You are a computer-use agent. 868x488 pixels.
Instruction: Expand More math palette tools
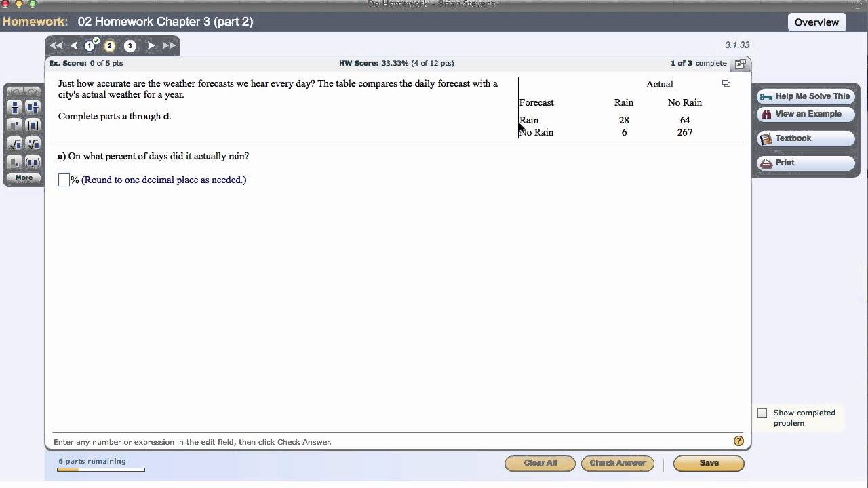(x=24, y=178)
